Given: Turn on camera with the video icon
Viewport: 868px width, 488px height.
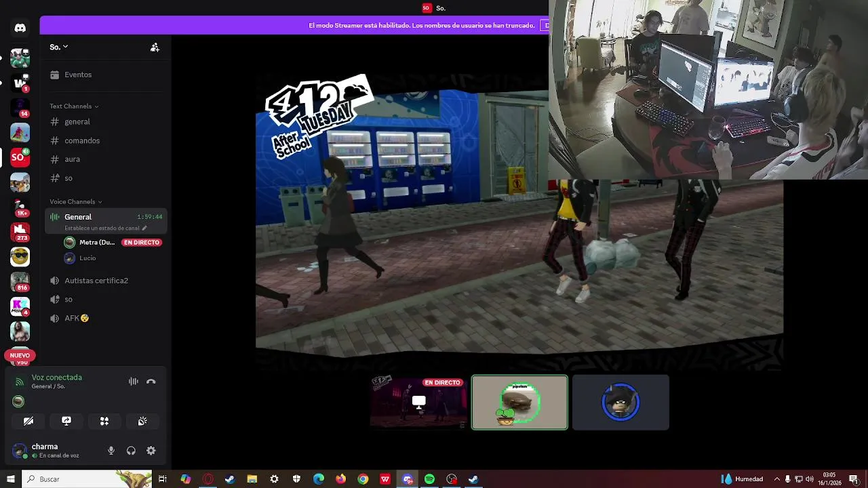Looking at the screenshot, I should 28,422.
